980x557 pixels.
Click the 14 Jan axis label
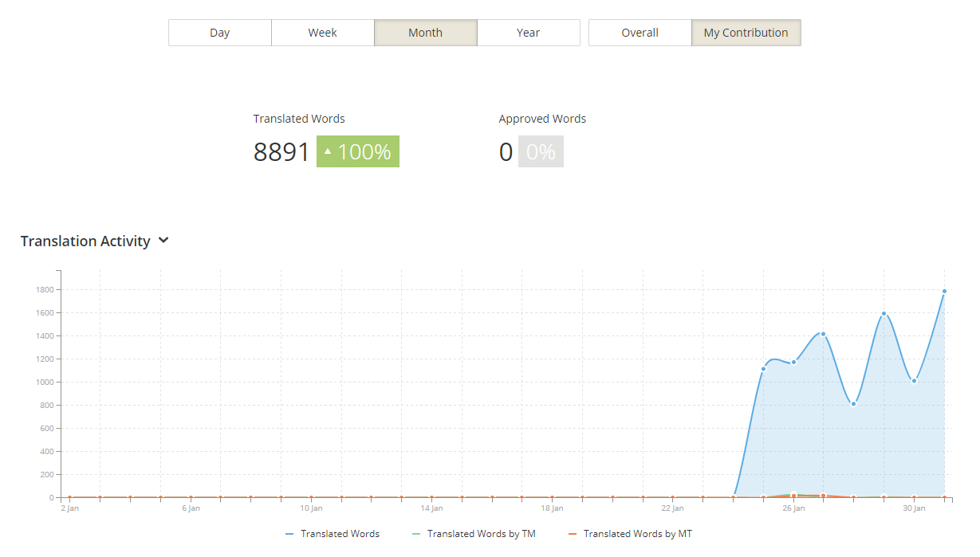point(431,508)
